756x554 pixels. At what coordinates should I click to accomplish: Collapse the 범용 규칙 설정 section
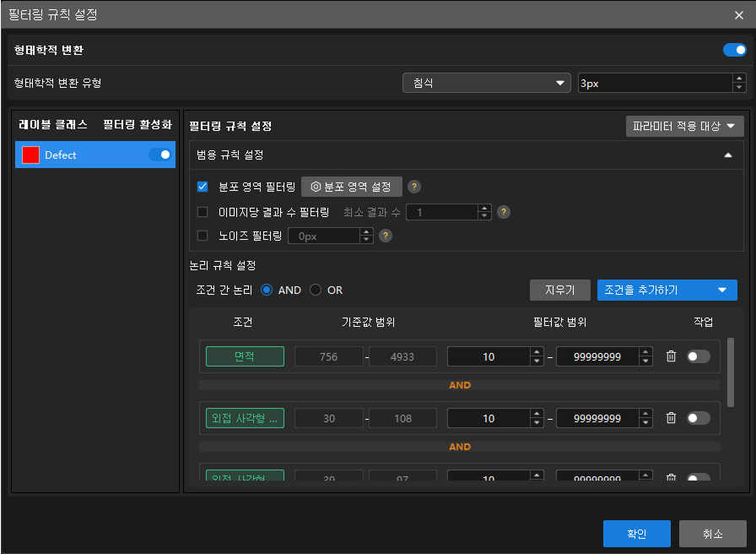tap(728, 155)
